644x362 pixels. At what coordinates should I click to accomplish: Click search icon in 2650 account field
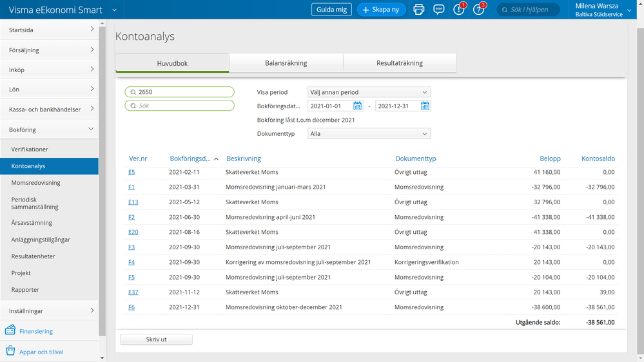tap(133, 92)
